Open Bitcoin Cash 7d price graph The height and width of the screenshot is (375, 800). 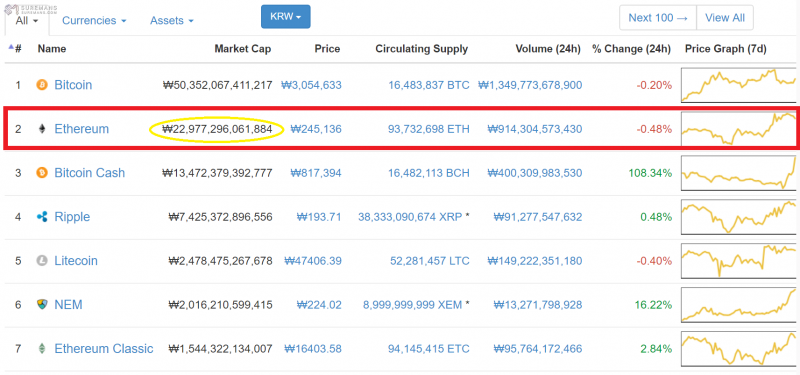[739, 172]
